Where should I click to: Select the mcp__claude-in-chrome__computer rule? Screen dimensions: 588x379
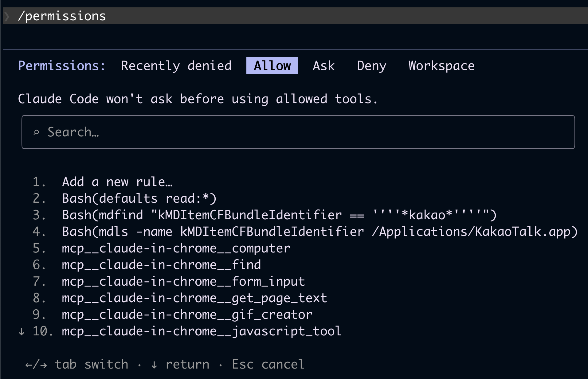(x=176, y=248)
